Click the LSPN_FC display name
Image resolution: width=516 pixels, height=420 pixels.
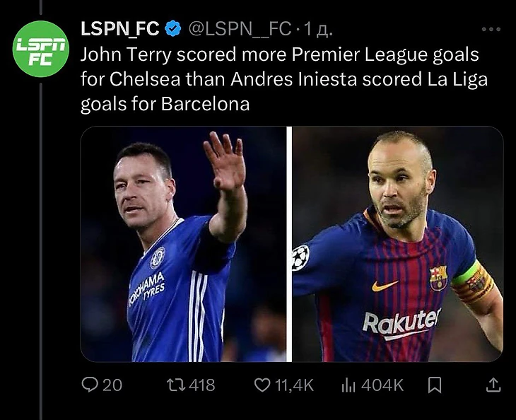coord(122,29)
